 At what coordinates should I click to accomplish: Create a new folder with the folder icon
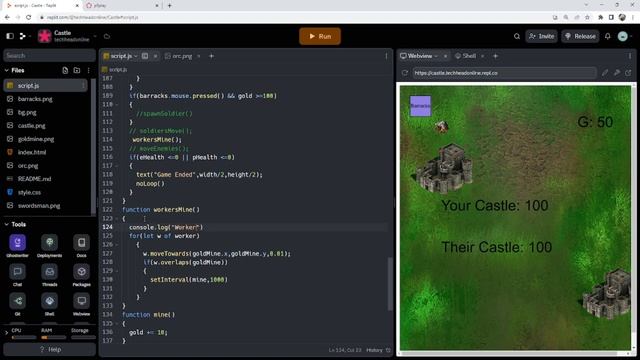[x=77, y=70]
